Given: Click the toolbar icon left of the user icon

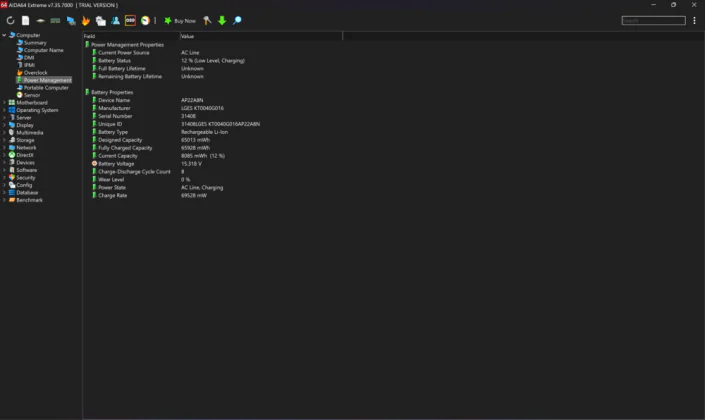Looking at the screenshot, I should (x=101, y=21).
